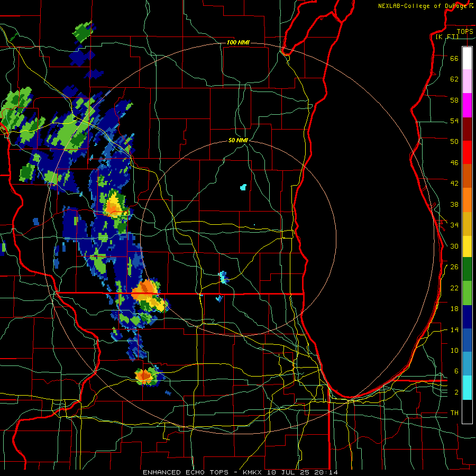The height and width of the screenshot is (476, 476).
Task: Click the 62 legend value
Action: (454, 79)
